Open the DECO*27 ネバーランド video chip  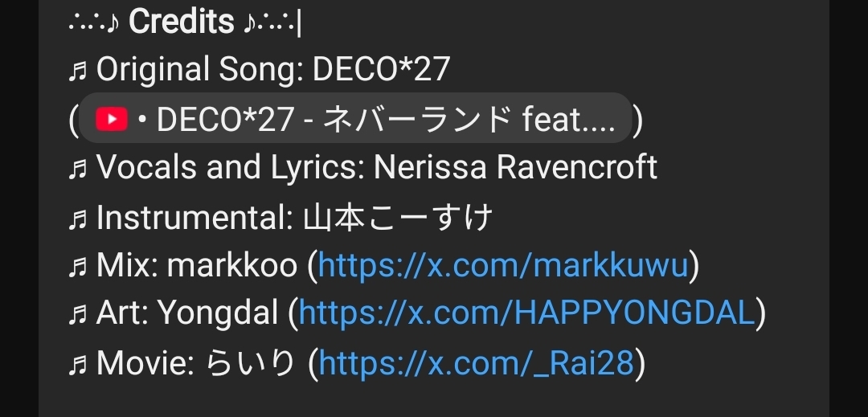(355, 118)
